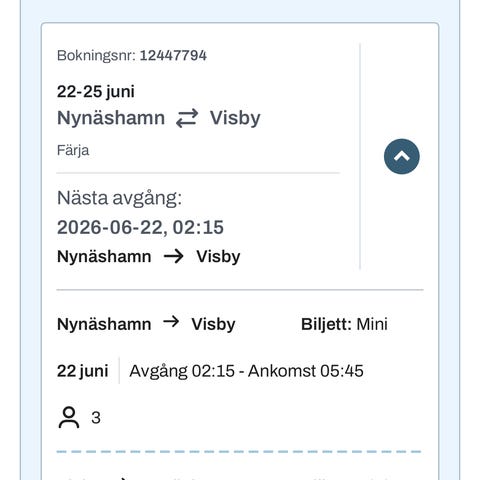Click the 22 juni date in ticket details
This screenshot has width=480, height=480.
83,371
